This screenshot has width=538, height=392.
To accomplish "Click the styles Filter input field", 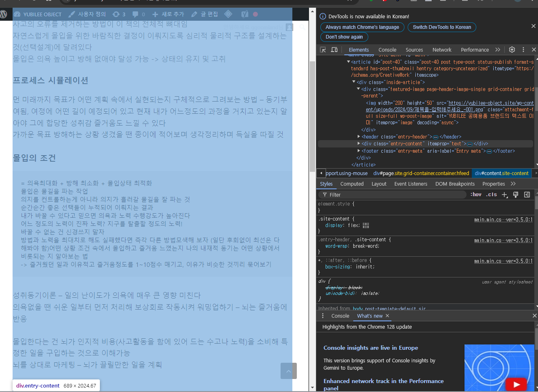I will 393,195.
